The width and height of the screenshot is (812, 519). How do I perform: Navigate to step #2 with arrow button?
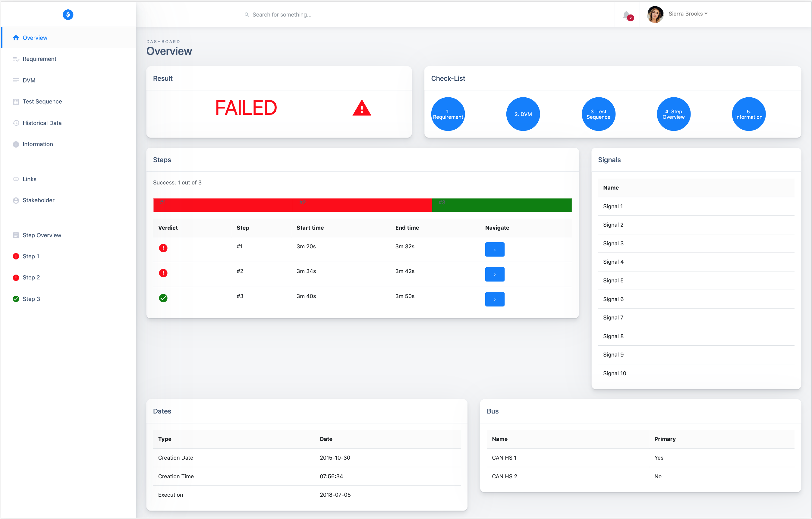click(x=495, y=275)
